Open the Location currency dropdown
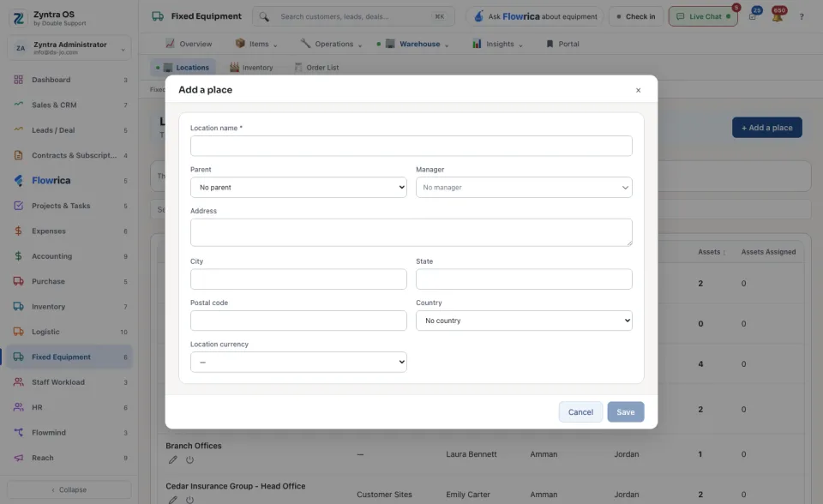The image size is (823, 504). pyautogui.click(x=298, y=362)
